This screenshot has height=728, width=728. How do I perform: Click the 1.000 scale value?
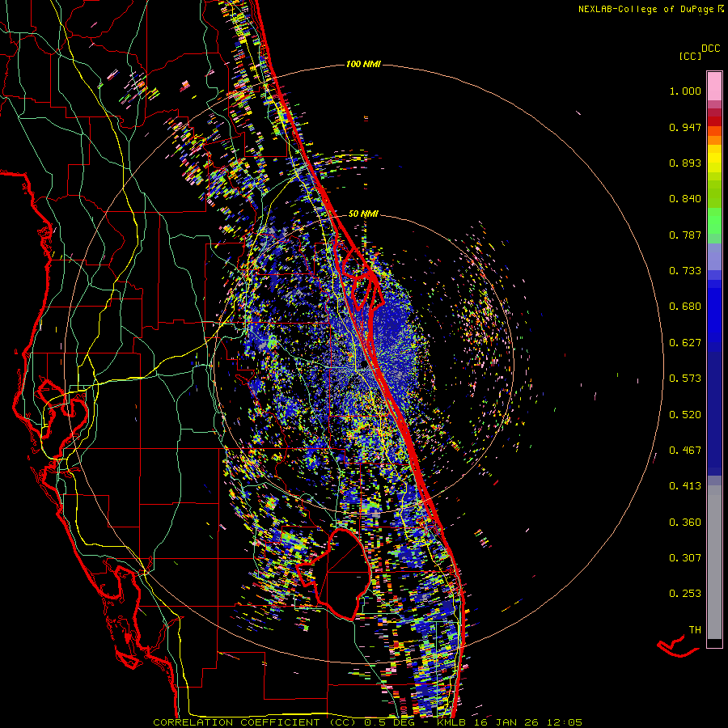click(x=685, y=91)
